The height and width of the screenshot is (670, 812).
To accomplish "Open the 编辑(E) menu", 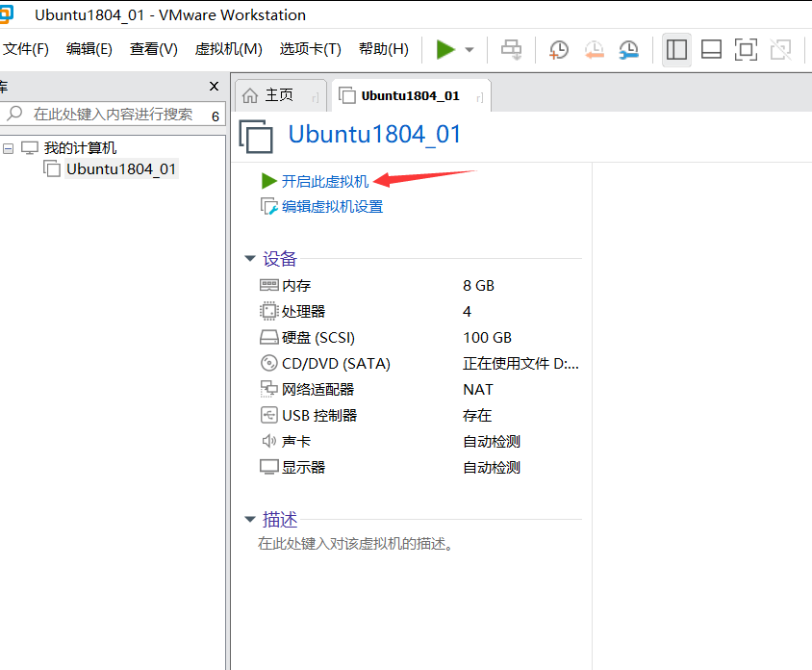I will coord(89,49).
